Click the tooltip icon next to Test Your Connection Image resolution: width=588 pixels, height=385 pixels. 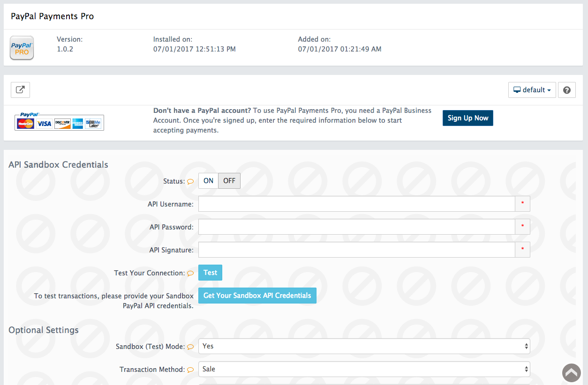190,273
